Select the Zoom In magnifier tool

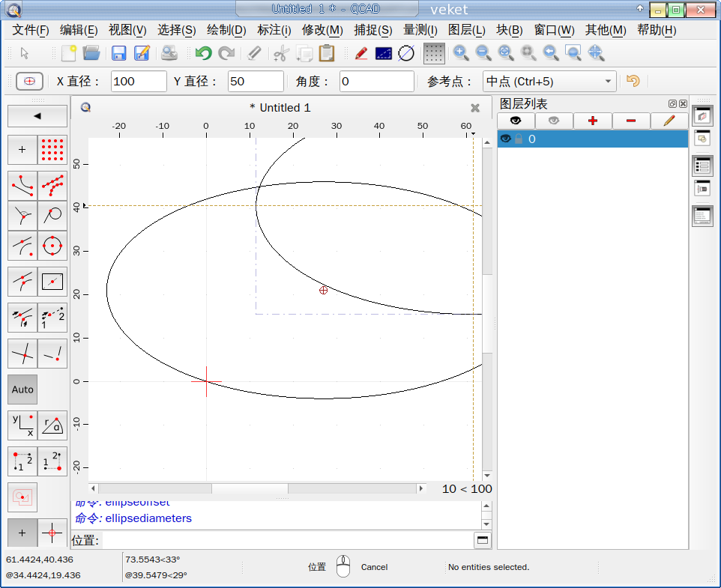pos(461,53)
